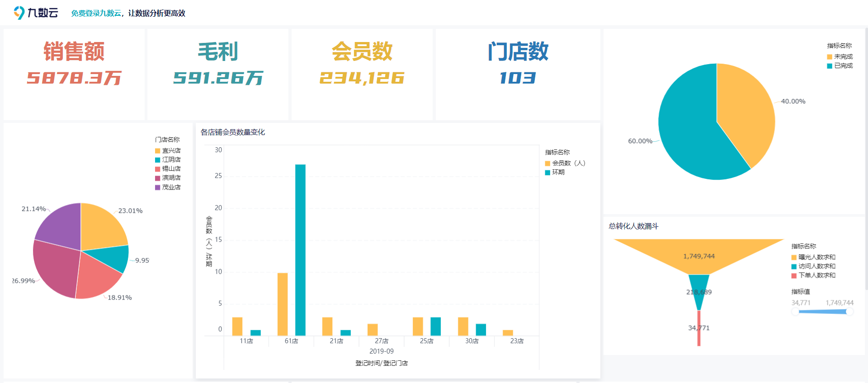868x383 pixels.
Task: Toggle 宜兴店 in the store legend
Action: (x=168, y=150)
